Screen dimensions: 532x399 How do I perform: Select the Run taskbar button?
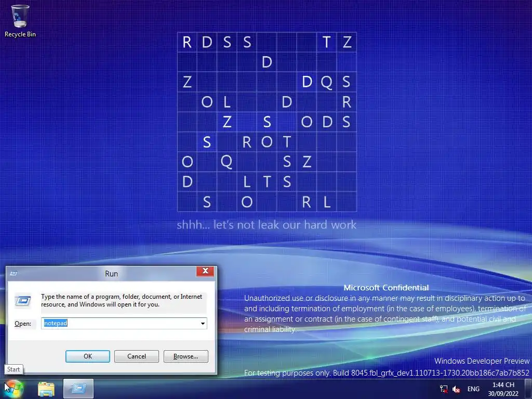pos(78,389)
